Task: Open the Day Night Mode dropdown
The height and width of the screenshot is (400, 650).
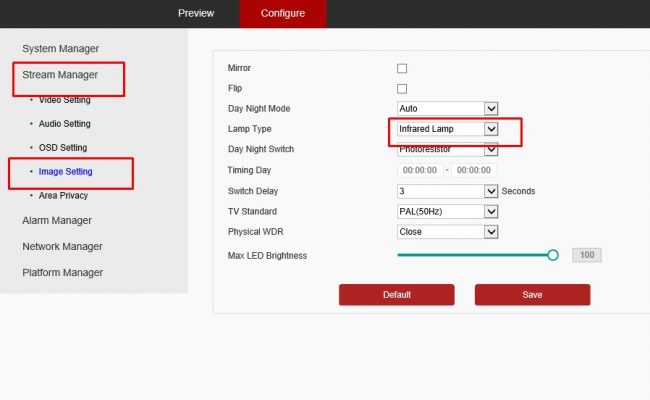Action: point(447,109)
